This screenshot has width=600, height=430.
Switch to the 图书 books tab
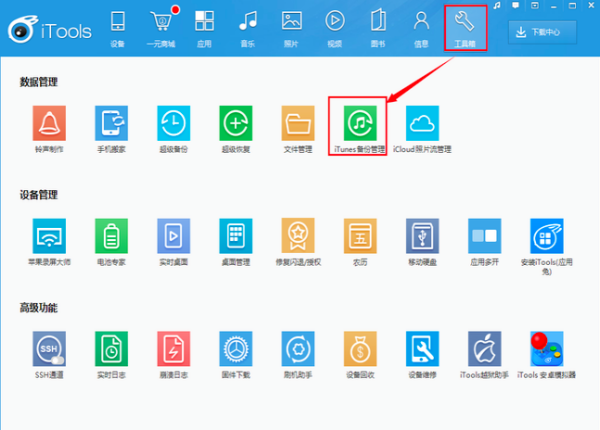(x=378, y=29)
